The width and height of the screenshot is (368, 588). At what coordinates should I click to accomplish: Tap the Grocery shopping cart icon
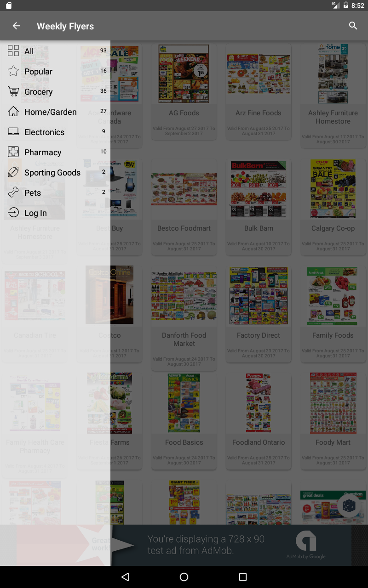13,91
